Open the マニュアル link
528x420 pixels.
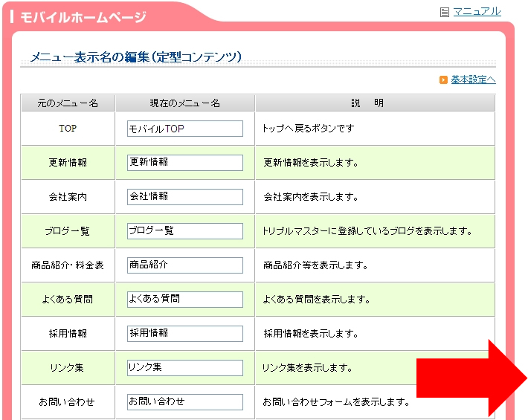(477, 12)
